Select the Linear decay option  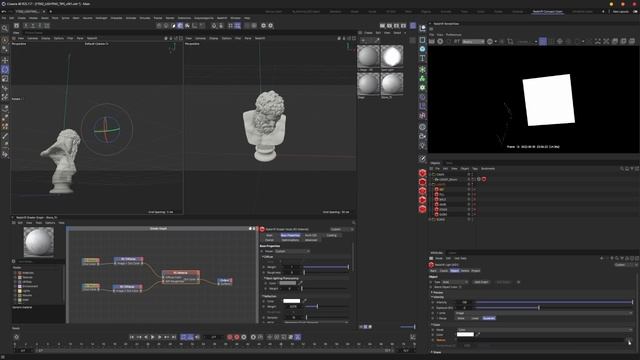(475, 318)
